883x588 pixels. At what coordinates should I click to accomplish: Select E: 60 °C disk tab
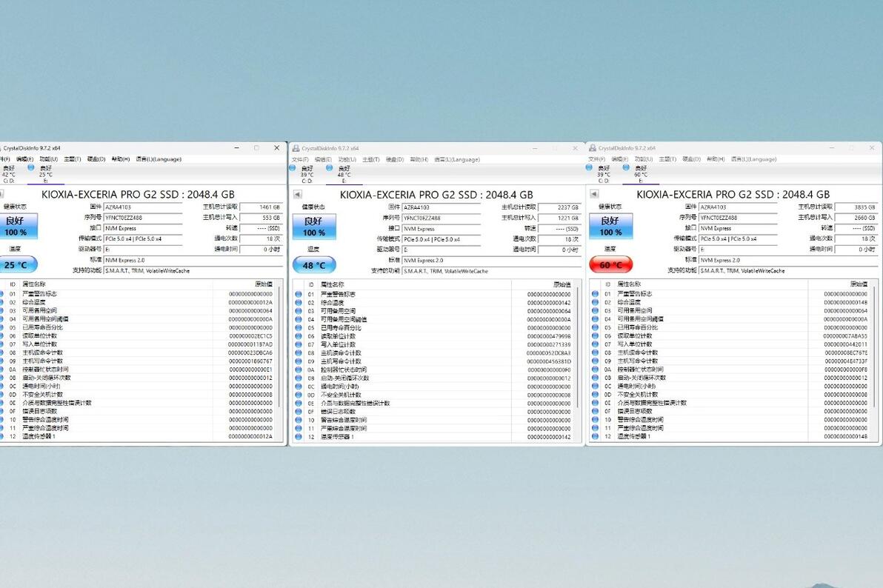point(641,174)
